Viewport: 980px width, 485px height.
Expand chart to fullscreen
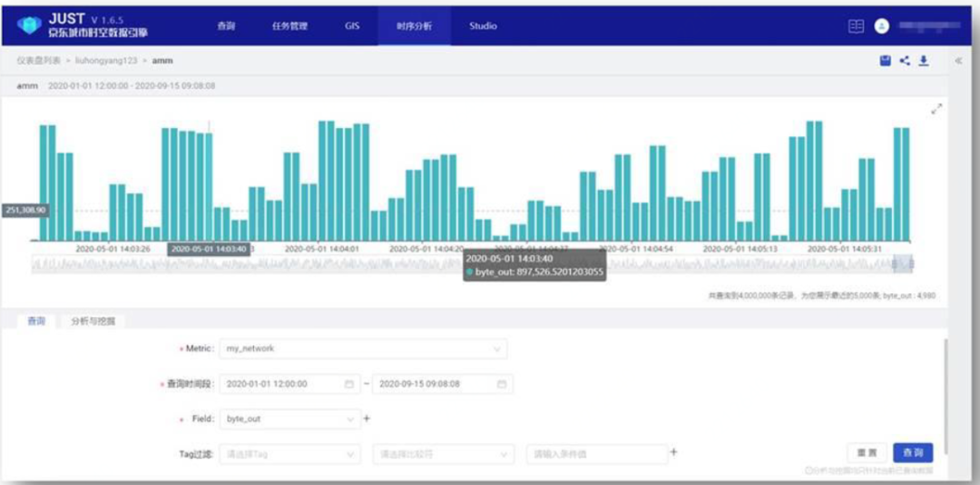[x=936, y=109]
